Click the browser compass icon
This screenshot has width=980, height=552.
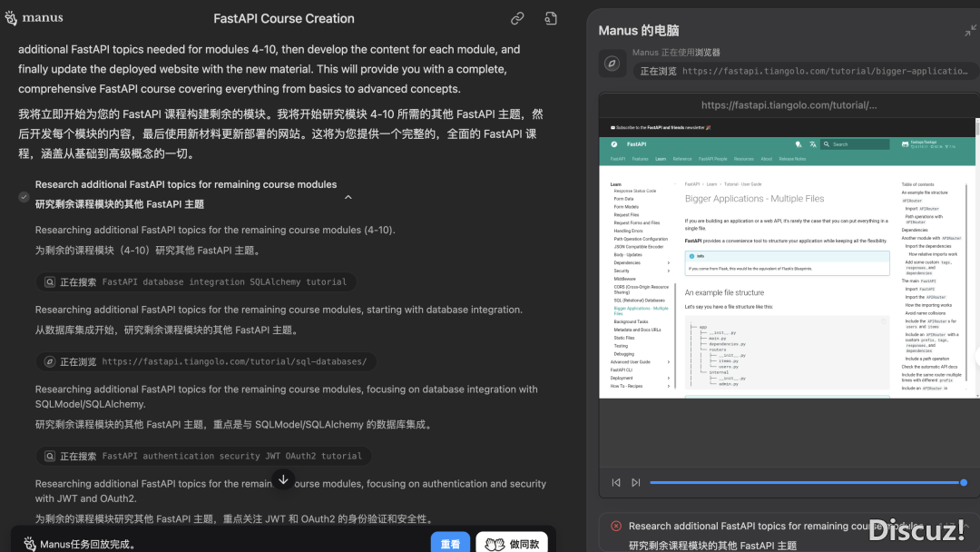click(612, 63)
